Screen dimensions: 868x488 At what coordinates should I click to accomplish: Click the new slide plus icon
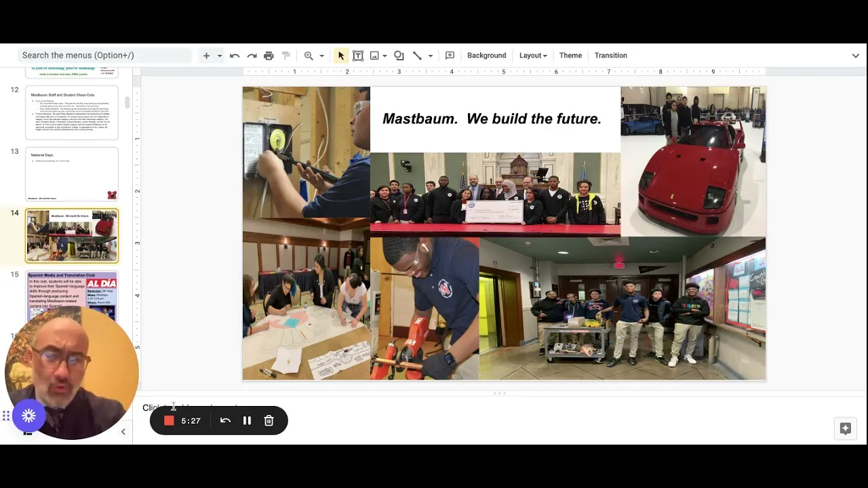tap(206, 56)
